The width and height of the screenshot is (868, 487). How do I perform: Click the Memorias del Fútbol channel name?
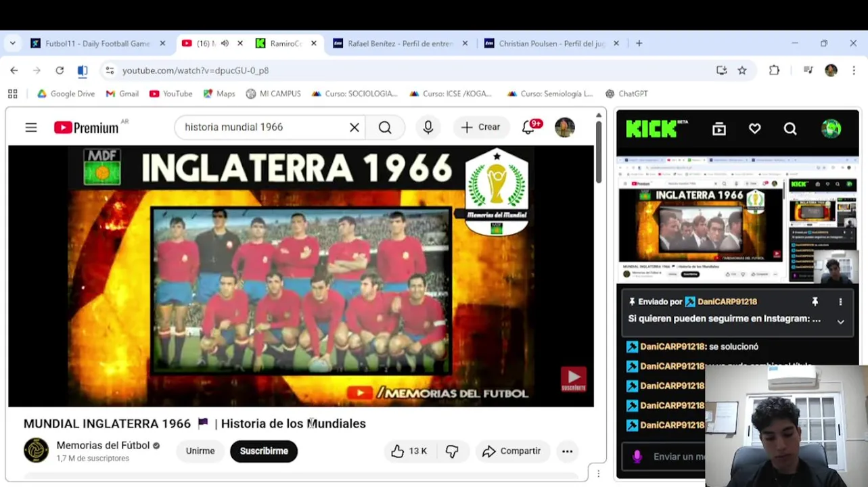[103, 445]
